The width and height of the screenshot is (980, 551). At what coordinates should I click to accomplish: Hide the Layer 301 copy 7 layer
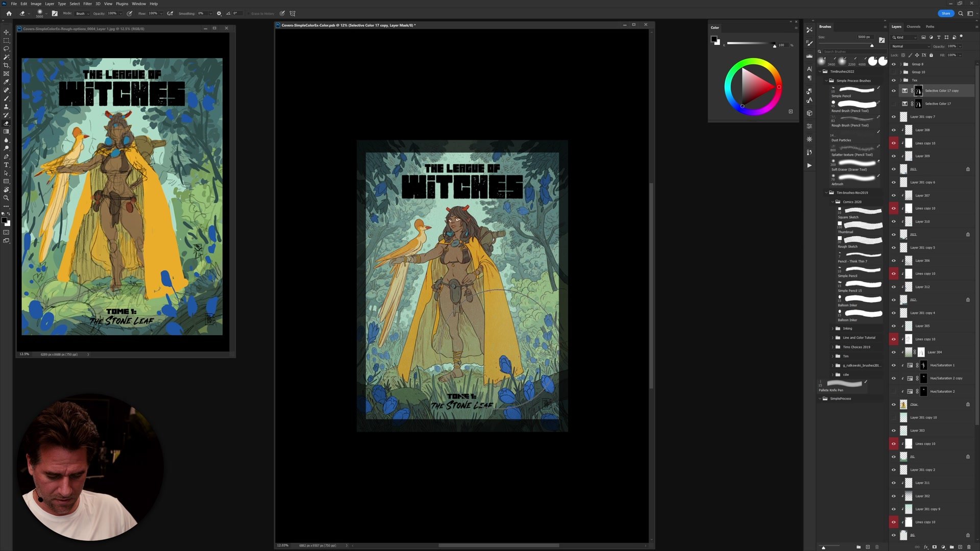[x=893, y=117]
